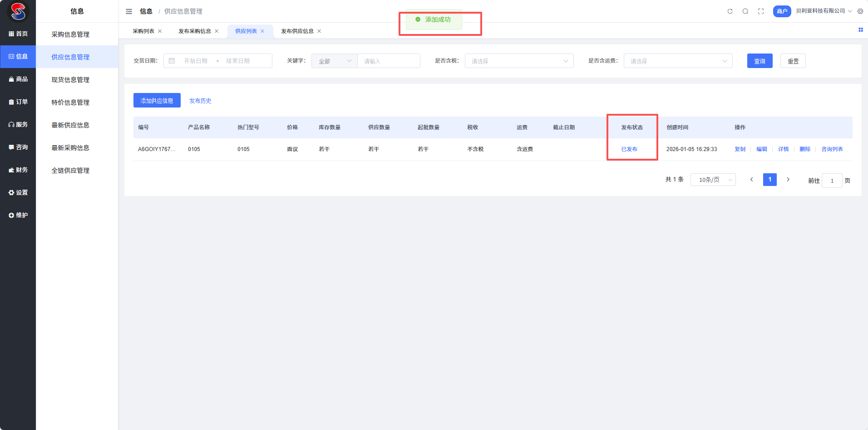Viewport: 868px width, 430px height.
Task: Click the 查询 search button
Action: (759, 61)
